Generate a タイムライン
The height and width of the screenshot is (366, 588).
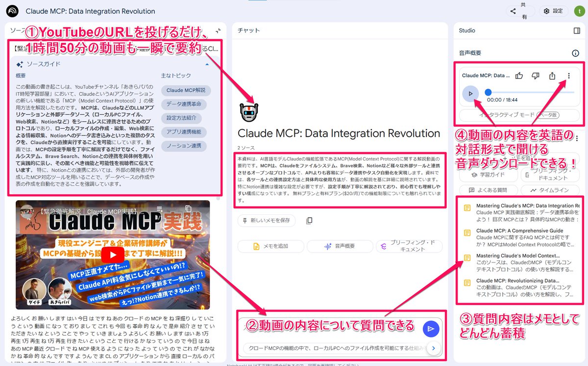550,190
